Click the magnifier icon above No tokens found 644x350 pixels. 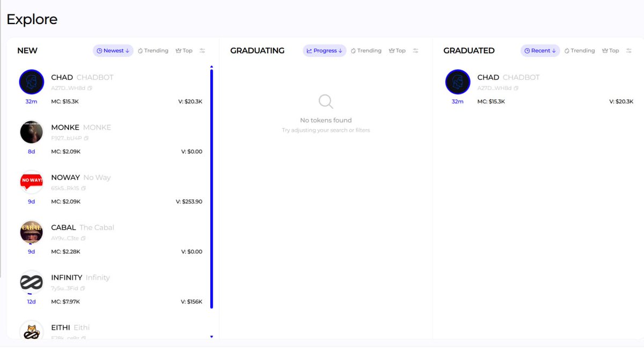(326, 101)
